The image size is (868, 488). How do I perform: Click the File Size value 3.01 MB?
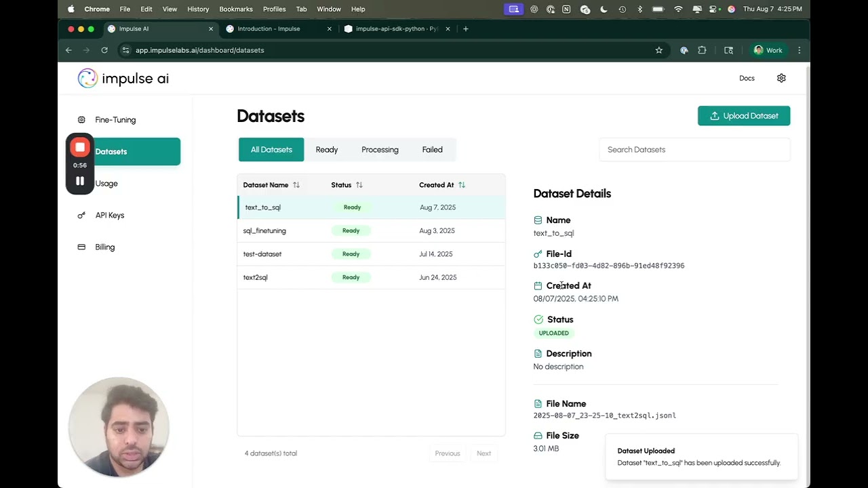pos(546,449)
